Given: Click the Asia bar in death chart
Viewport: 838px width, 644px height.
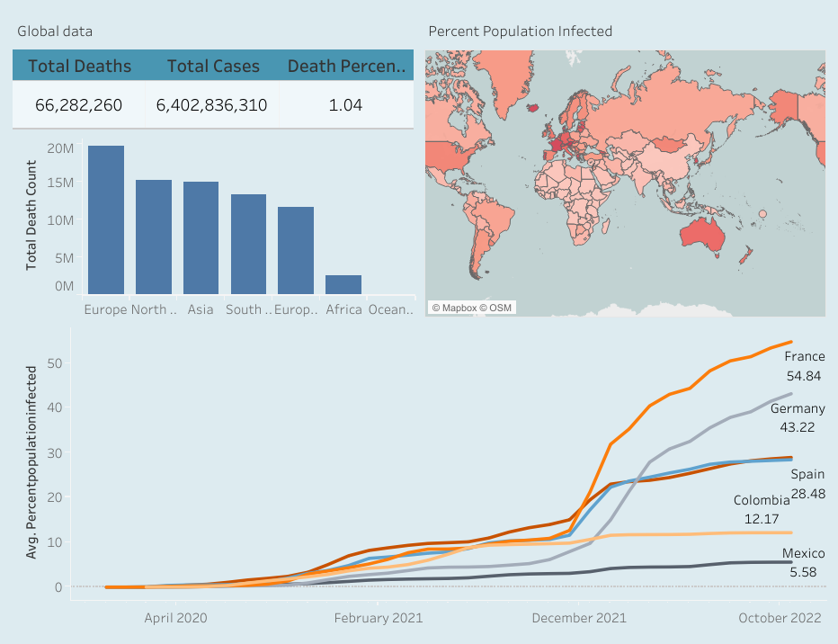Looking at the screenshot, I should click(201, 238).
